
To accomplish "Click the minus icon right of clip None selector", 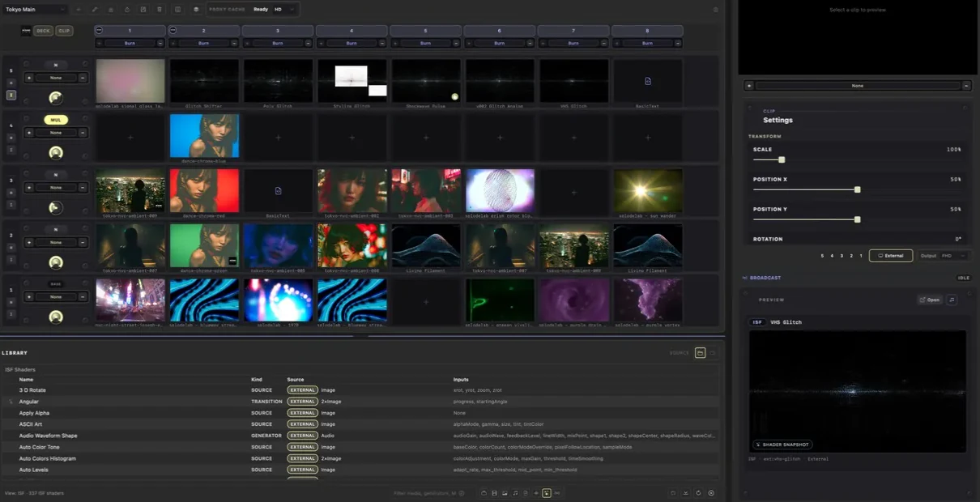I will 966,85.
